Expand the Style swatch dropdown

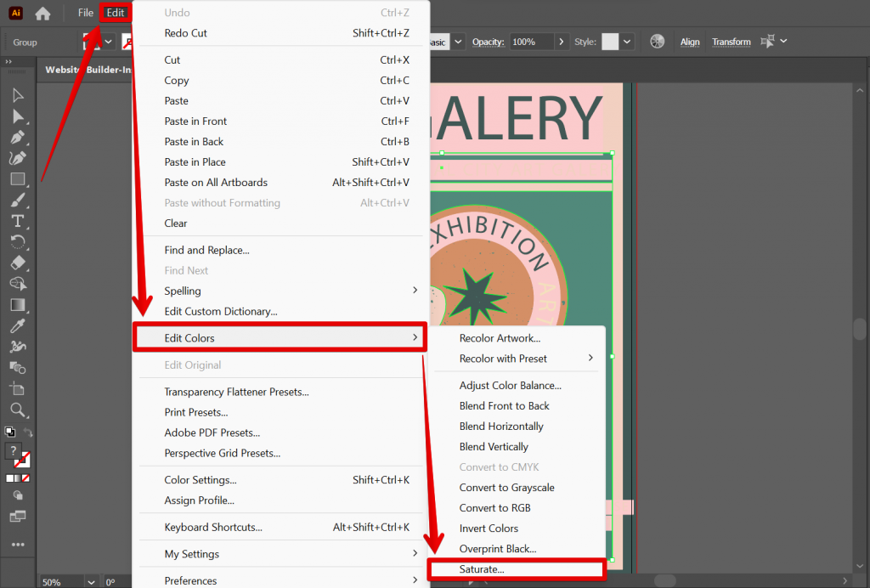pyautogui.click(x=626, y=41)
